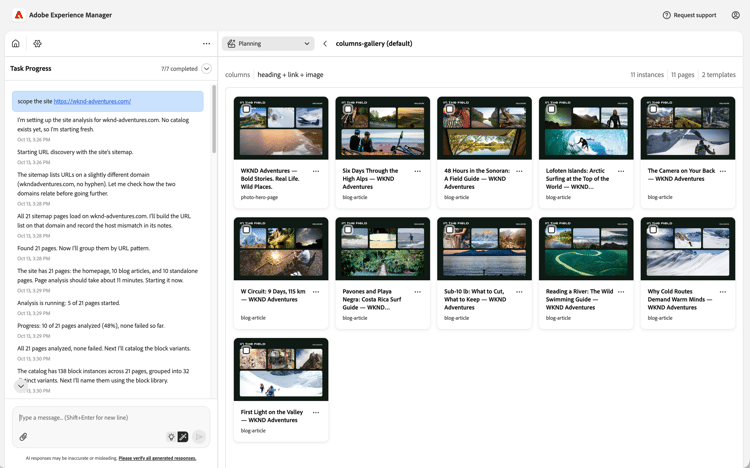Open more options for W Circuit card
The height and width of the screenshot is (468, 750).
316,292
